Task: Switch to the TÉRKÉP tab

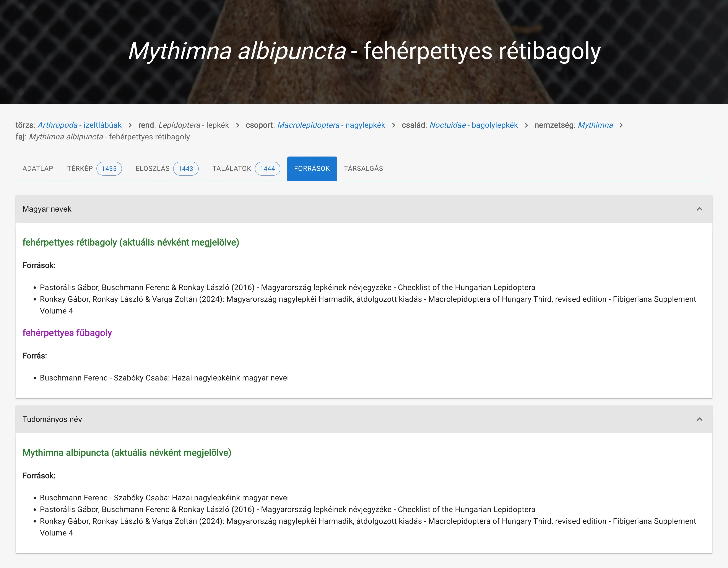Action: [x=80, y=168]
